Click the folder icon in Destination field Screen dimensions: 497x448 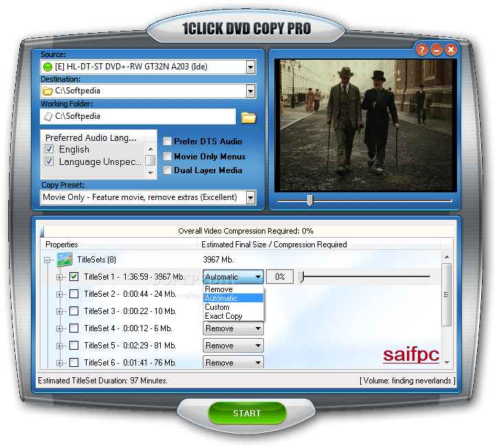47,91
